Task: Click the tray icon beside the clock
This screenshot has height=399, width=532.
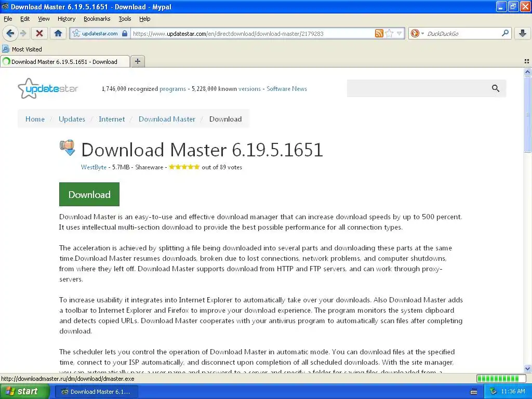Action: [x=493, y=392]
